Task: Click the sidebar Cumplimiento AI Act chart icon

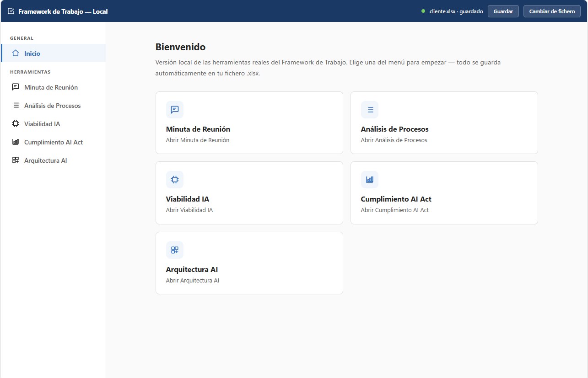Action: click(x=15, y=142)
